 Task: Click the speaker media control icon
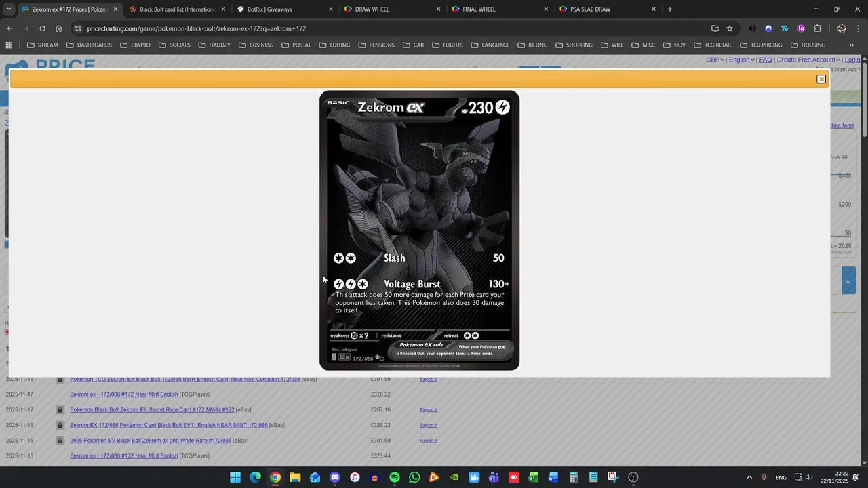[x=751, y=28]
